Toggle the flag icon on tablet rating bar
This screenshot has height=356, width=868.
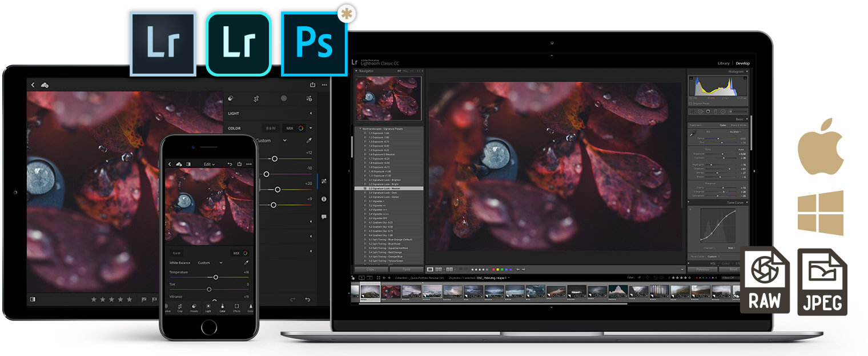click(x=143, y=299)
